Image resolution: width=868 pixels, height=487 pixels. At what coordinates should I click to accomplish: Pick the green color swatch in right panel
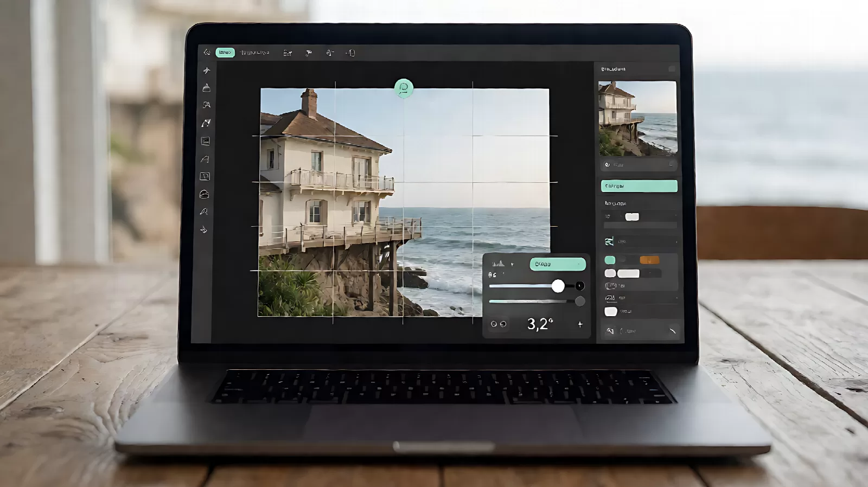point(610,260)
